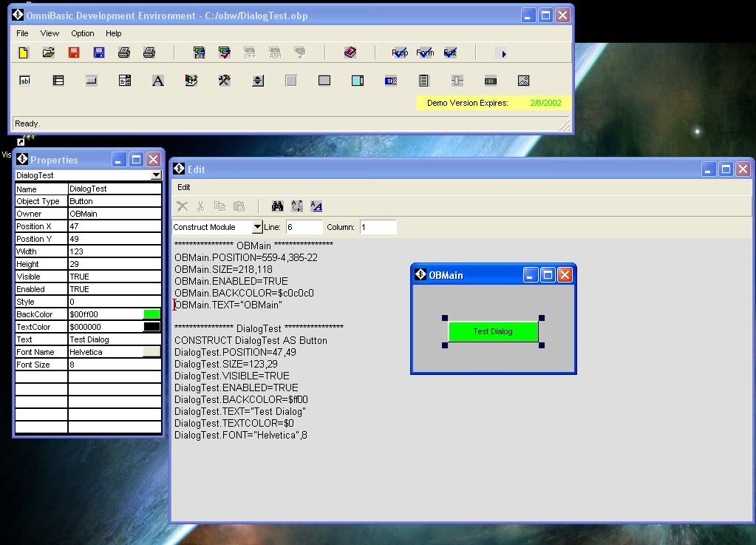The width and height of the screenshot is (756, 545).
Task: Click the demo expiry date '2/8/2002'
Action: [545, 103]
